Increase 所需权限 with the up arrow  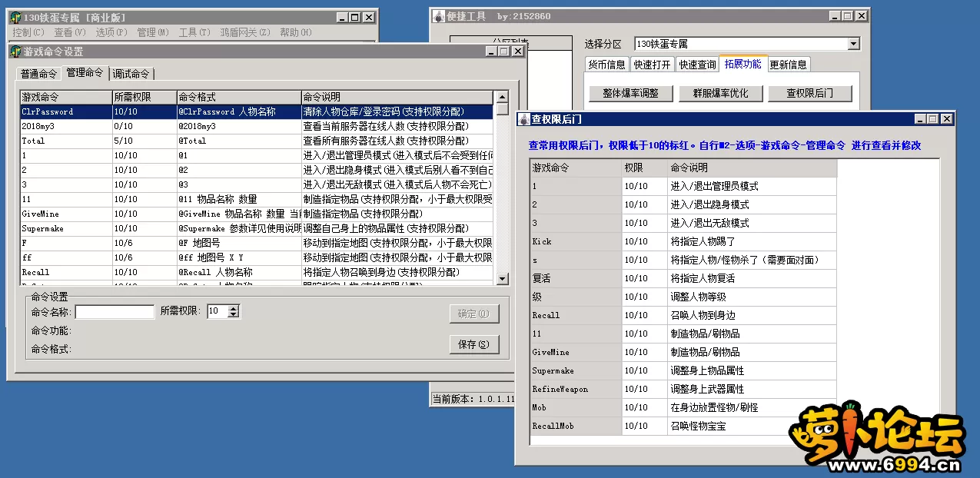click(234, 308)
